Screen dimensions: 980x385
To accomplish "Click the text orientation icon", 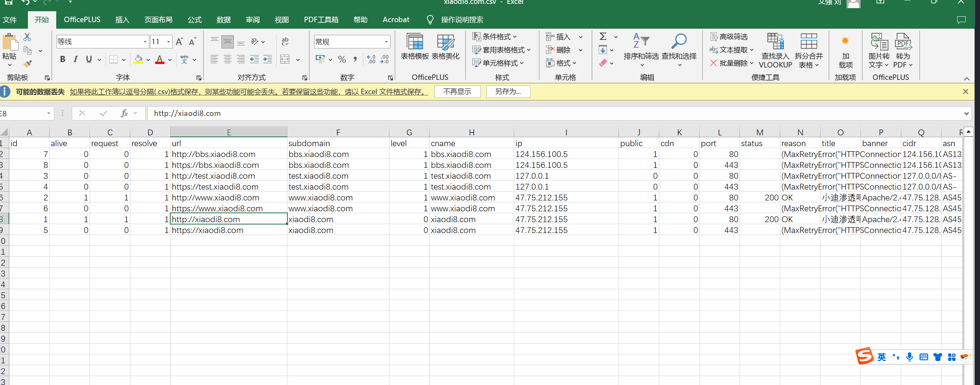I will [255, 41].
